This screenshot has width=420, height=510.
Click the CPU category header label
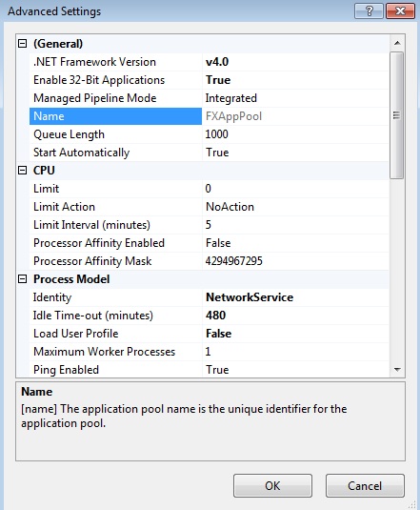44,171
